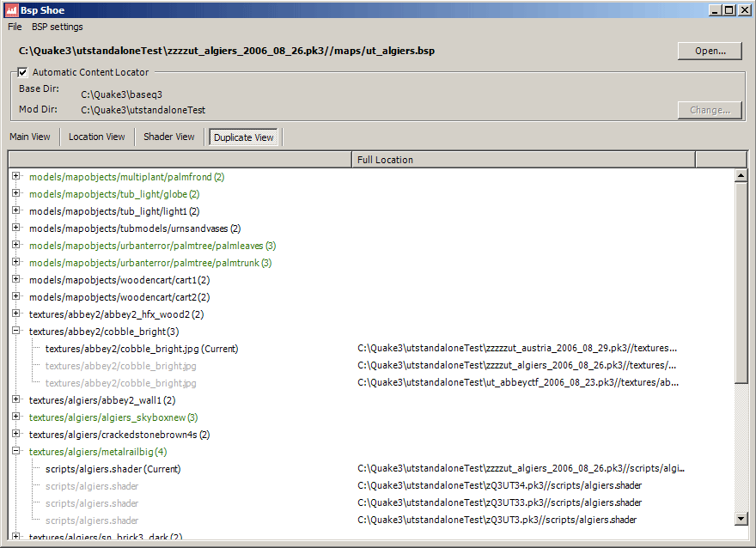Select the Duplicate View tab
Viewport: 756px width, 548px height.
pos(244,137)
